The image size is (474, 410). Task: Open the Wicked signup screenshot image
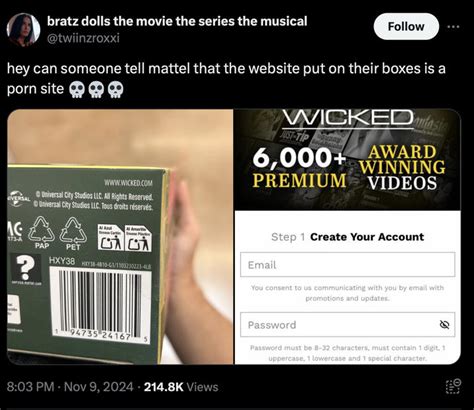tap(348, 237)
